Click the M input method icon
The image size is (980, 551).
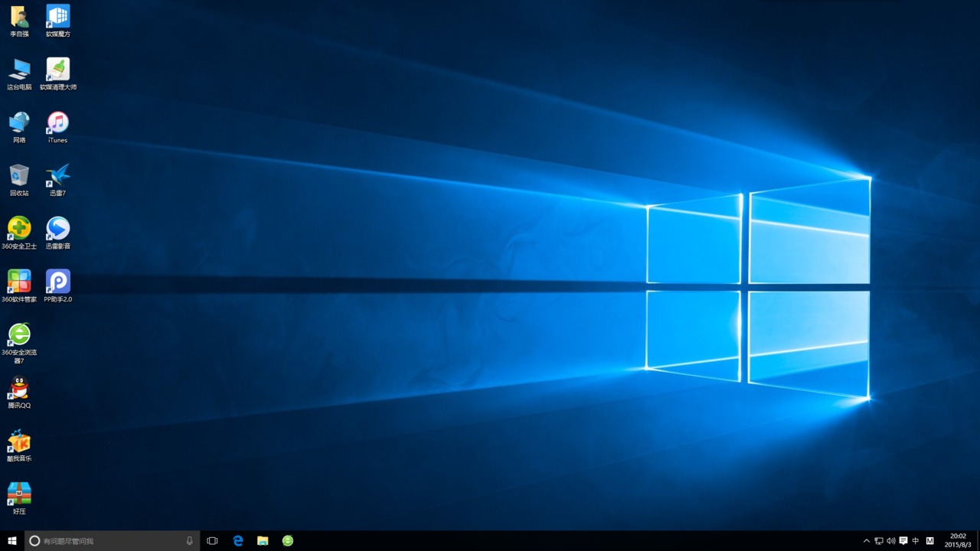click(x=930, y=541)
